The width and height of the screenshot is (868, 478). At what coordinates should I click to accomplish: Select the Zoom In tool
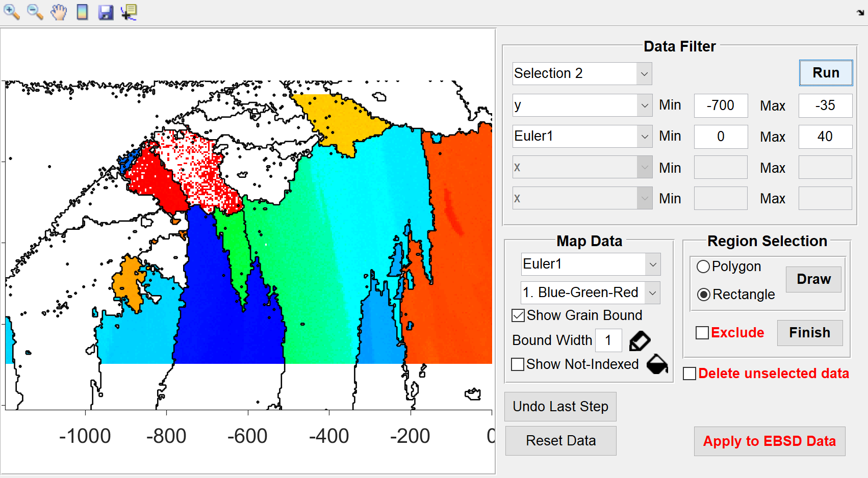(11, 12)
